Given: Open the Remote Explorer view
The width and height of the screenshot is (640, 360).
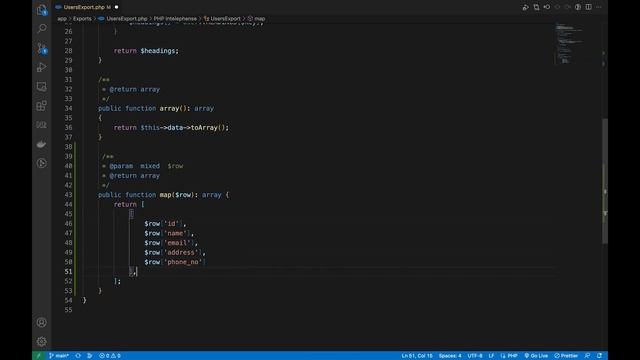Looking at the screenshot, I should coord(42,87).
